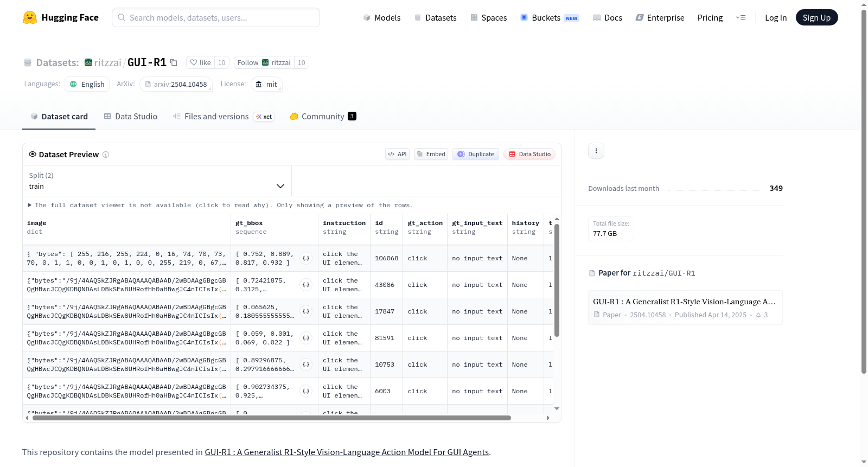Click the 'Datasets:' breadcrumb link
The height and width of the screenshot is (467, 868).
tap(58, 62)
